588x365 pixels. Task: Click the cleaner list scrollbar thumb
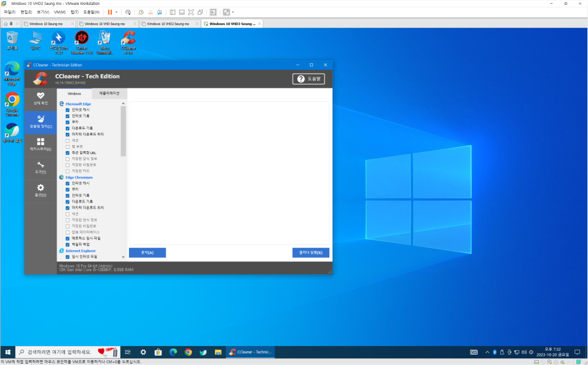[x=123, y=131]
